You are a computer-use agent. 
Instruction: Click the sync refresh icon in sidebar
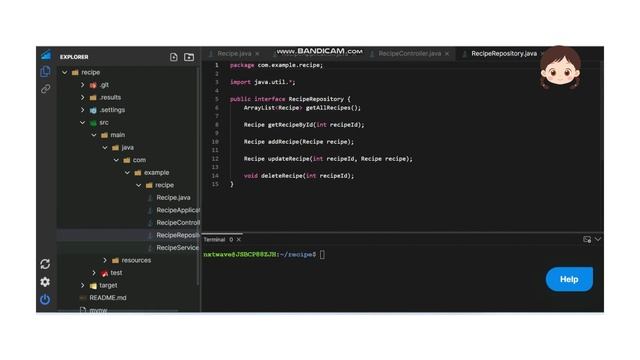(x=45, y=264)
